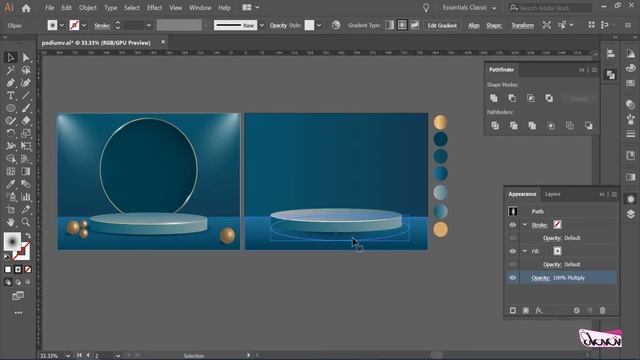Viewport: 640px width, 360px height.
Task: Click Opacity link in control bar
Action: pos(278,25)
